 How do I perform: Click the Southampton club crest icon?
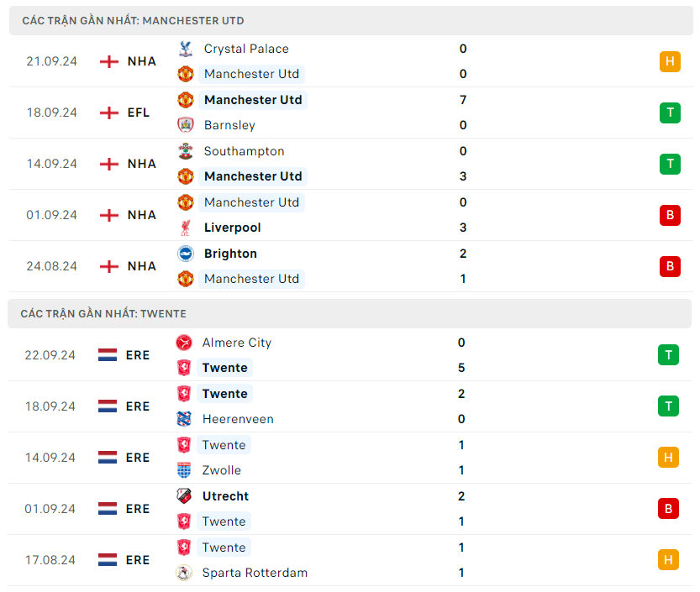tap(186, 151)
